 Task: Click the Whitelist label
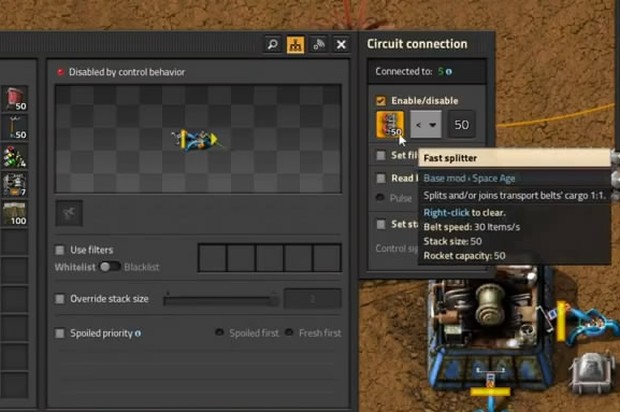75,267
